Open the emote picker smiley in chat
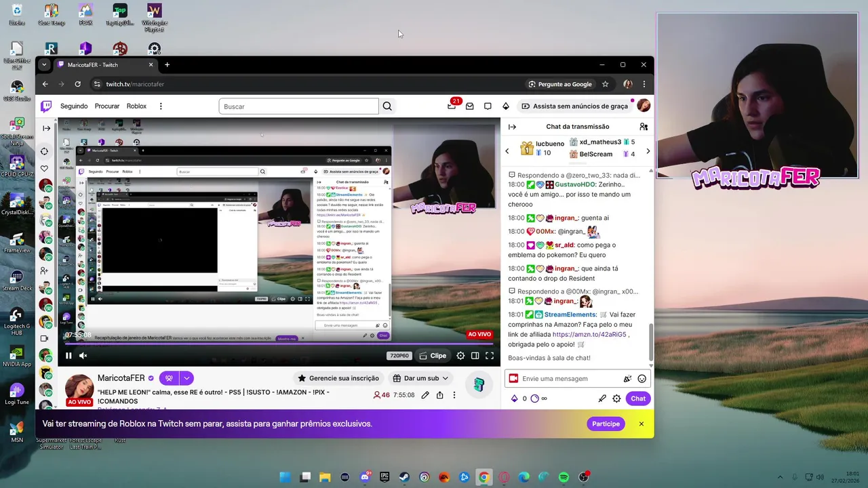Viewport: 868px width, 488px height. [x=642, y=379]
